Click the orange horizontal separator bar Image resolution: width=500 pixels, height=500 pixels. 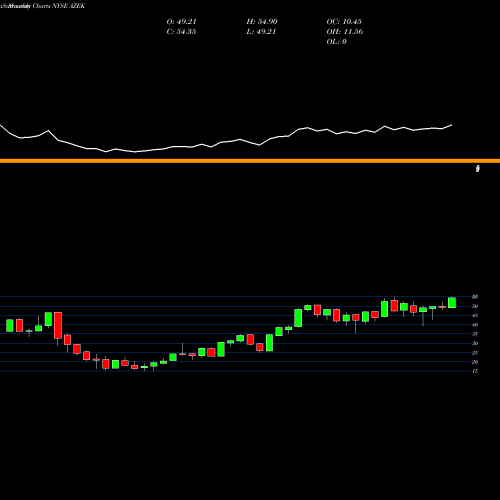(250, 161)
